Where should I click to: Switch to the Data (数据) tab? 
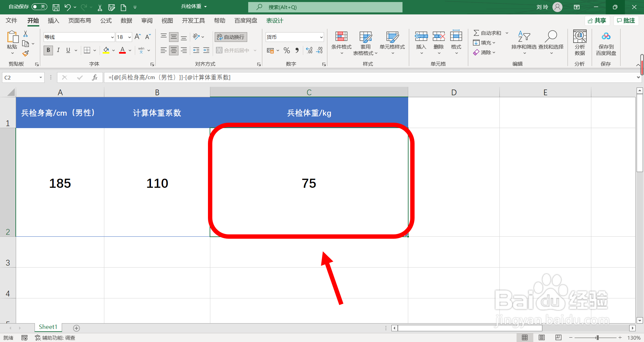click(126, 20)
